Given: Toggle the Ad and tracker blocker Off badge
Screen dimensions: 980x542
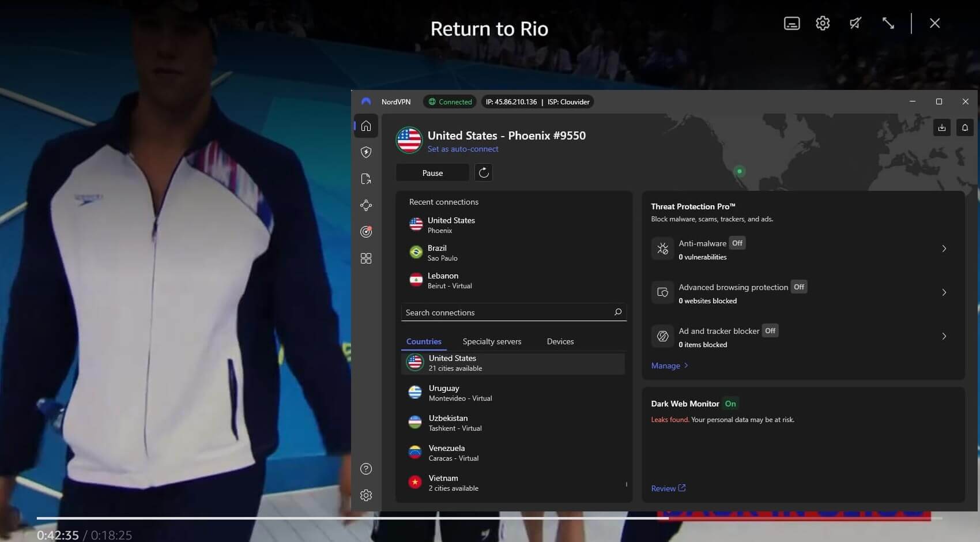Looking at the screenshot, I should (x=770, y=331).
